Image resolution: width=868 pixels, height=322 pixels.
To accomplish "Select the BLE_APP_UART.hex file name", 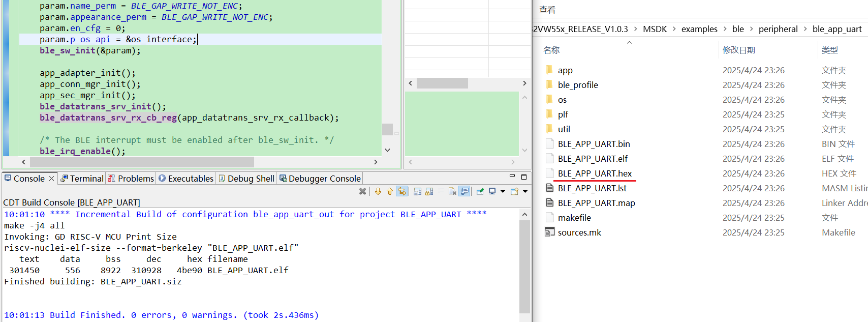I will click(595, 173).
